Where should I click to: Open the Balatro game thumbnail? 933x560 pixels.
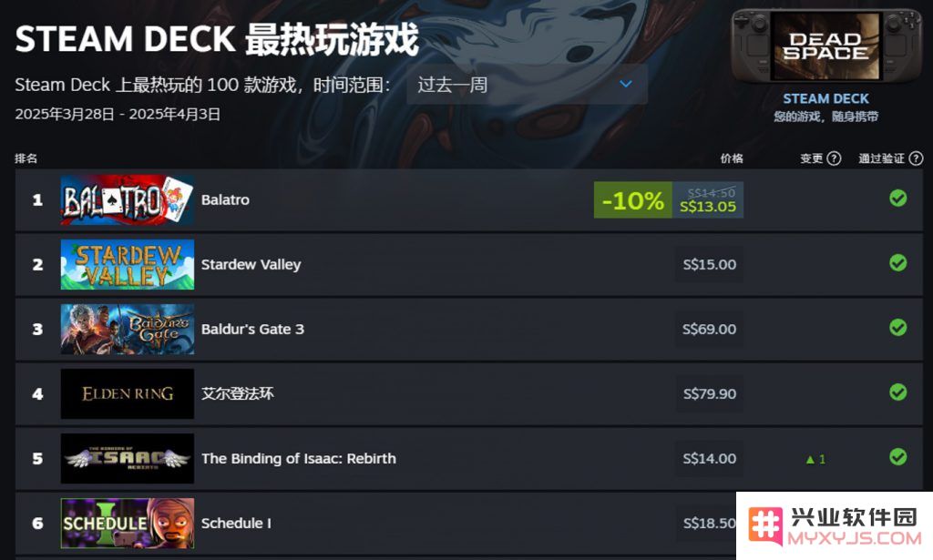click(x=128, y=199)
